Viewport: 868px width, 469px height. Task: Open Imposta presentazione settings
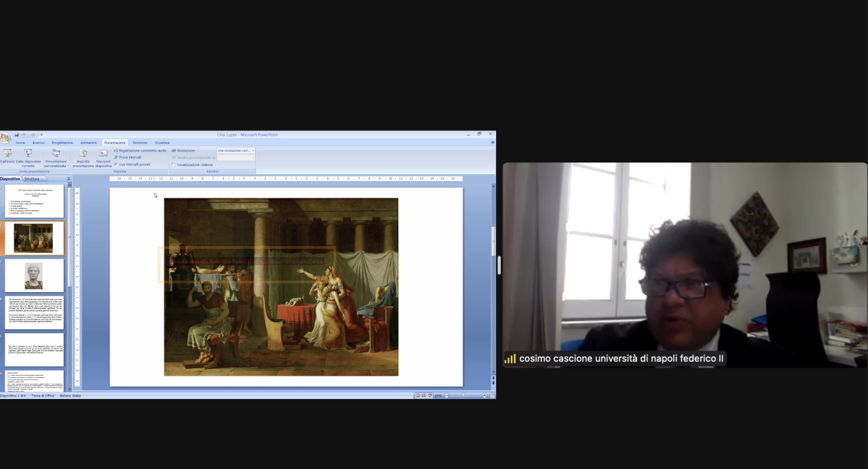[x=83, y=154]
